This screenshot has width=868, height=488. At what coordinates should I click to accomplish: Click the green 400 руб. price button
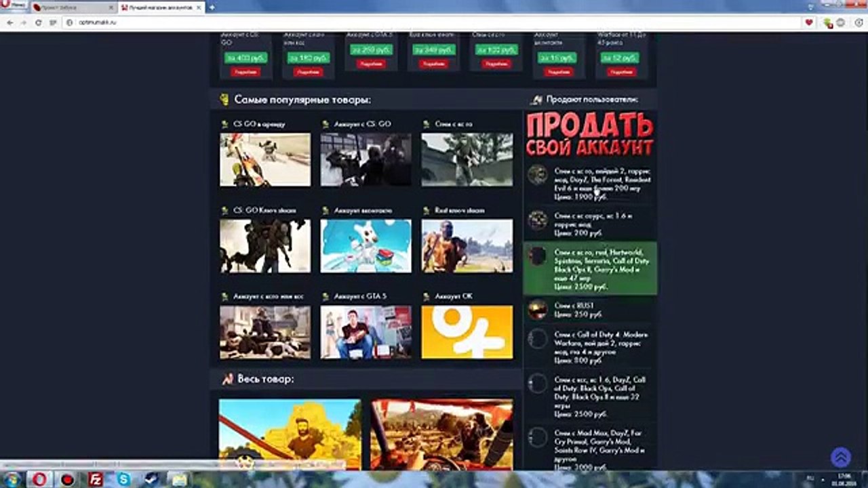245,58
